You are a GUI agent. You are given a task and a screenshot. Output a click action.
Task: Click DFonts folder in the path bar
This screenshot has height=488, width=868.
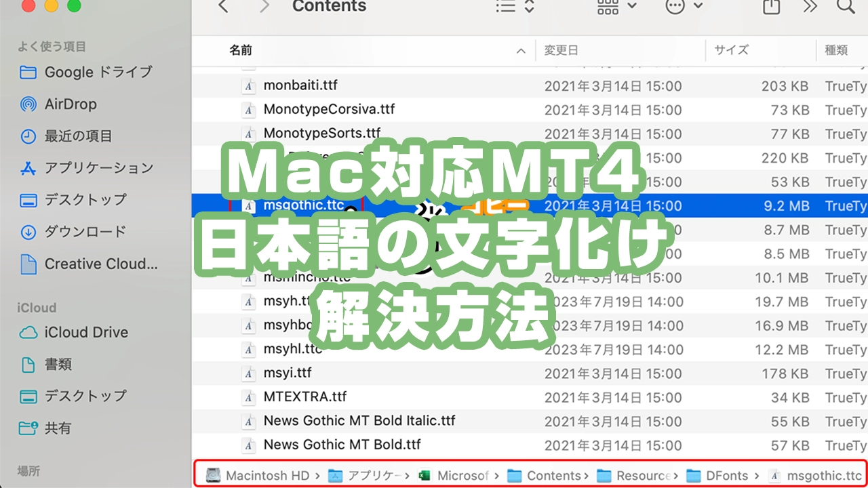[x=717, y=475]
